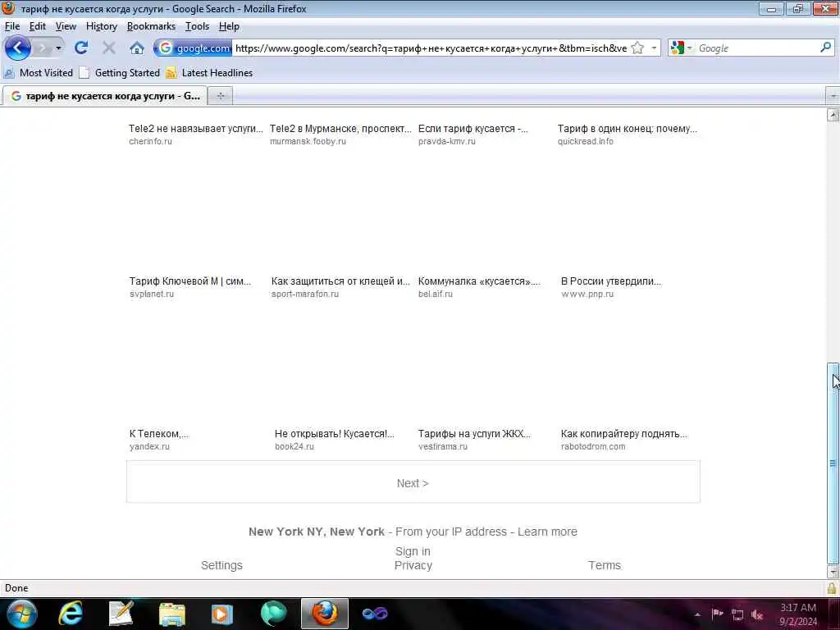The image size is (840, 630).
Task: Open the Edit menu
Action: tap(38, 26)
